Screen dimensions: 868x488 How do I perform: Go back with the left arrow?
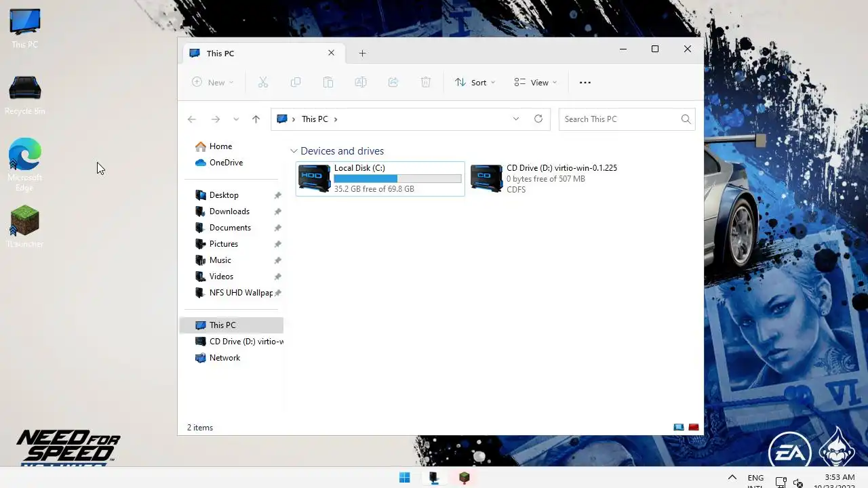click(x=192, y=119)
